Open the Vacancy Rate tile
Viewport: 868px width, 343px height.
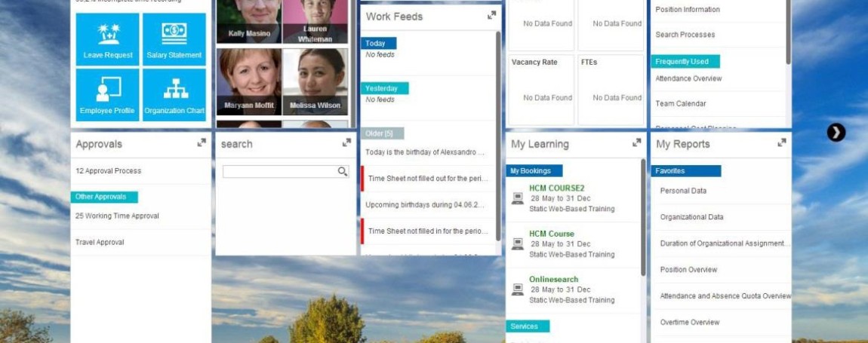pyautogui.click(x=541, y=90)
